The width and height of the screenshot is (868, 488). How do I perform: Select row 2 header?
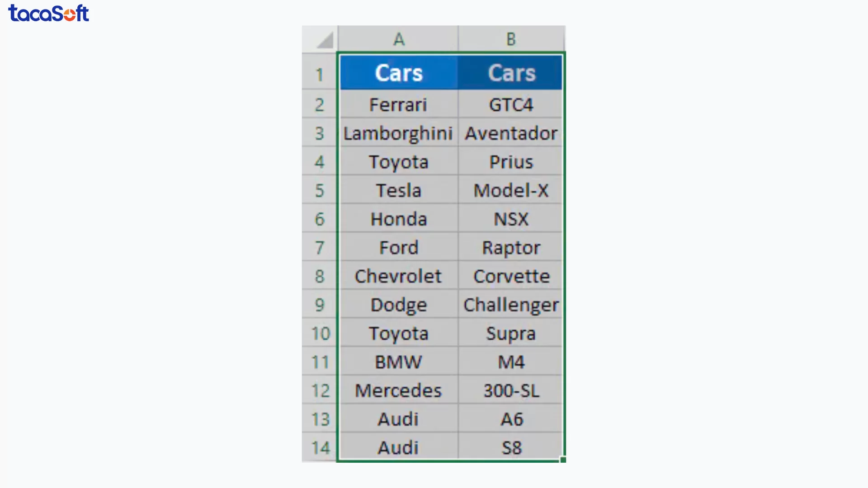coord(319,104)
